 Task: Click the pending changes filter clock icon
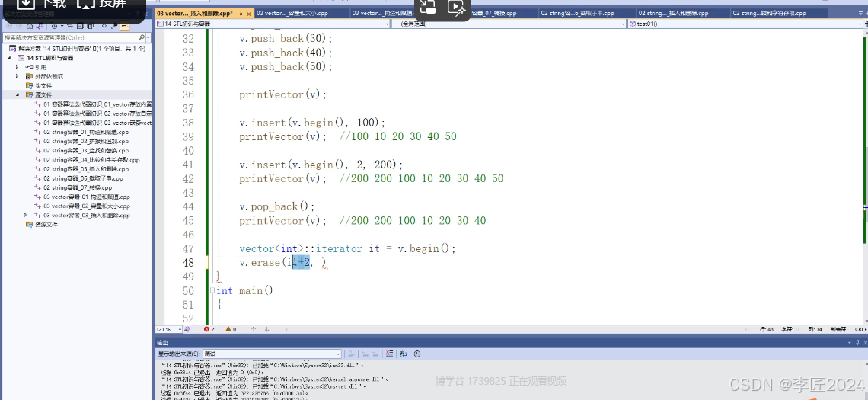(x=54, y=26)
